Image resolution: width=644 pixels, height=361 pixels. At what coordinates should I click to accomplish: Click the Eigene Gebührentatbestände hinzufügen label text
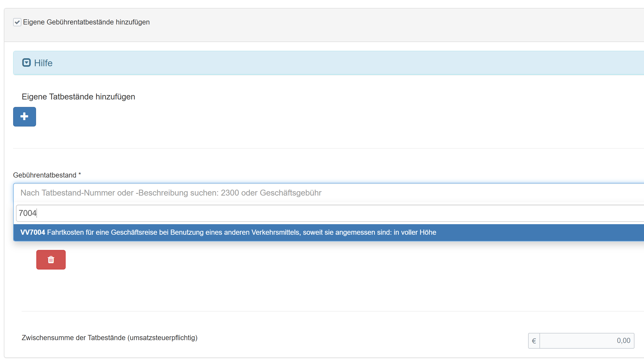point(86,22)
